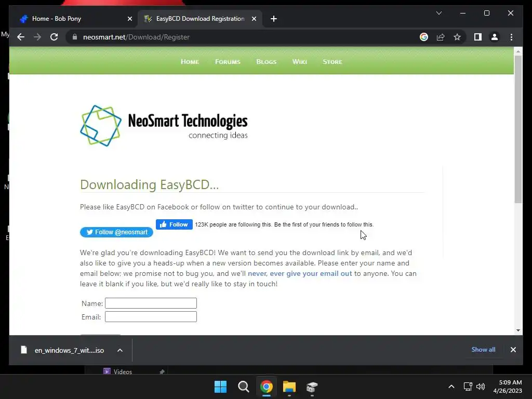Open the Google icon in address bar
The image size is (532, 399).
(424, 37)
